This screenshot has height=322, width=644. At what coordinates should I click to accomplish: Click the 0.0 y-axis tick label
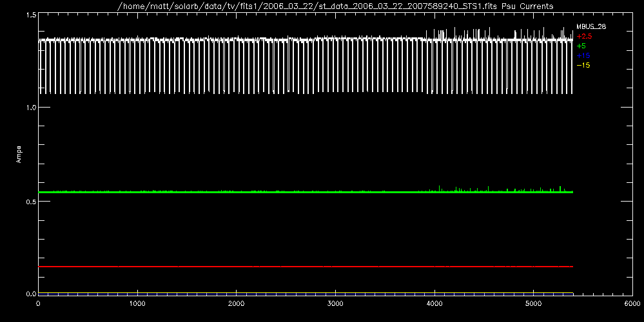tap(30, 294)
